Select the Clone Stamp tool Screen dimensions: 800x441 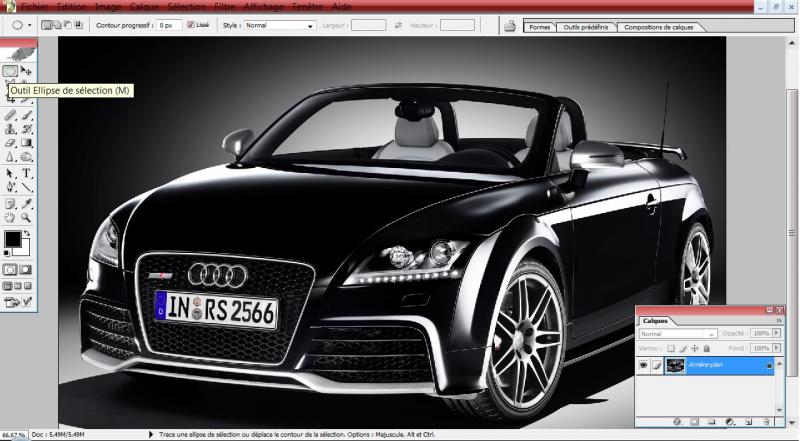click(10, 129)
